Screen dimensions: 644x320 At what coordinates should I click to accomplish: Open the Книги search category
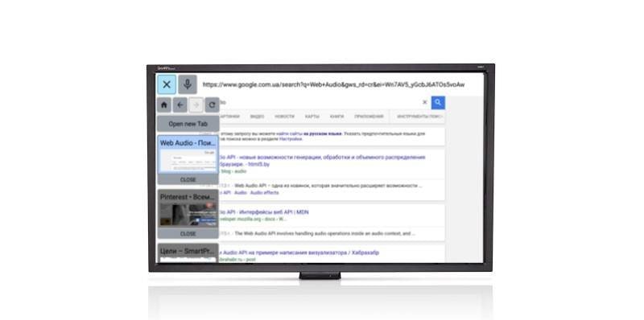336,117
